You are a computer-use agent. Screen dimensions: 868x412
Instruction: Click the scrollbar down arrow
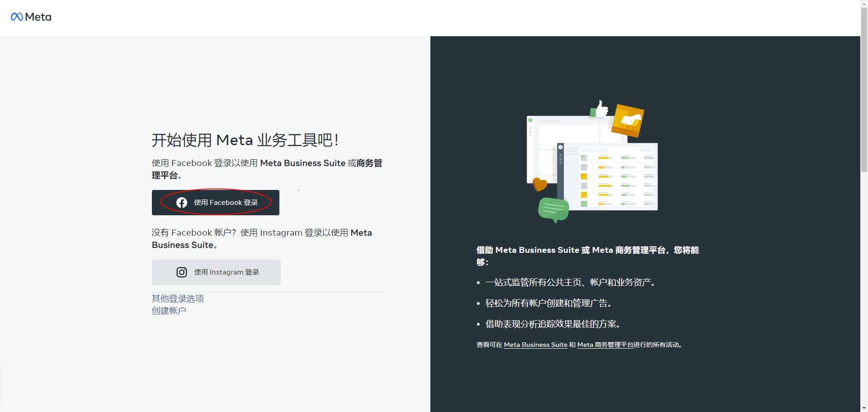tap(863, 408)
